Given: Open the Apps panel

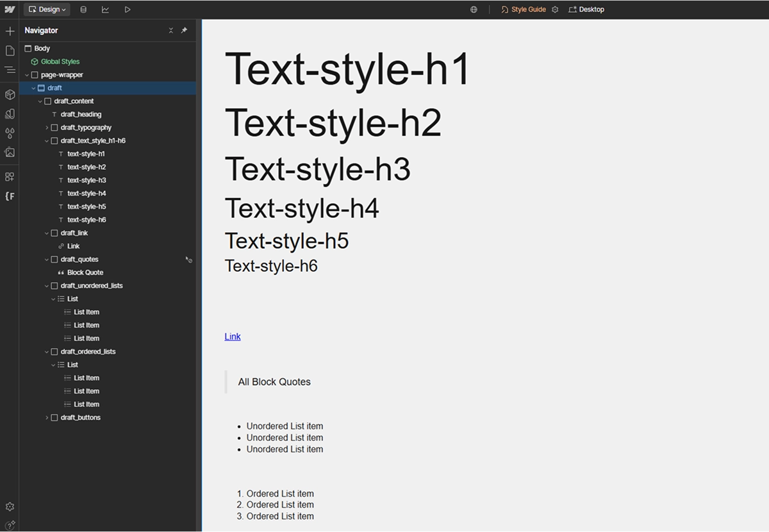Looking at the screenshot, I should 10,176.
